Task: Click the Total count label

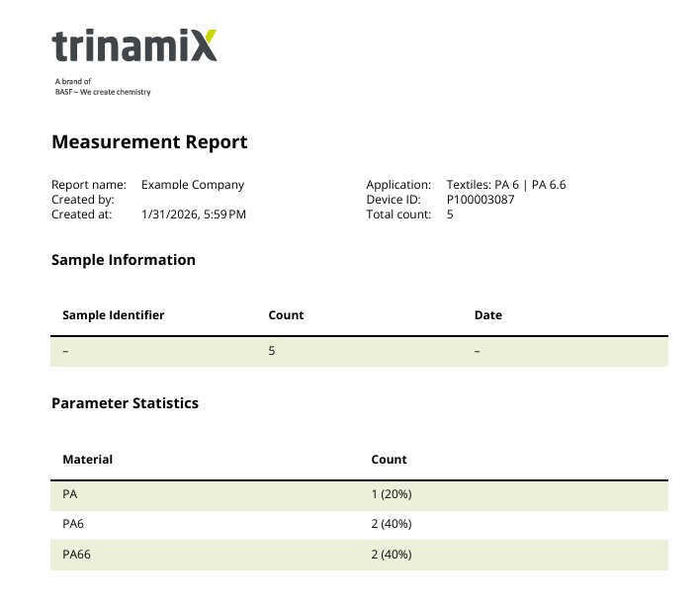Action: [398, 215]
